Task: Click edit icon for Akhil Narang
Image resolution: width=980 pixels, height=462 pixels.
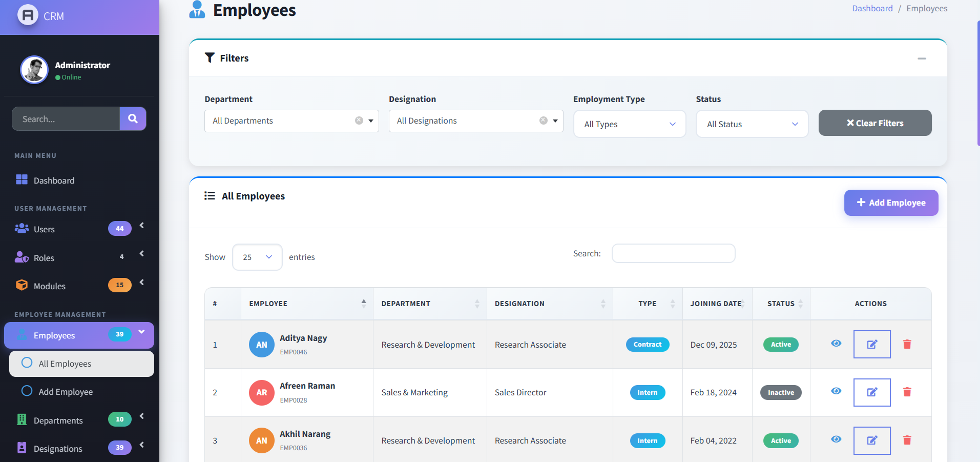Action: click(x=871, y=440)
